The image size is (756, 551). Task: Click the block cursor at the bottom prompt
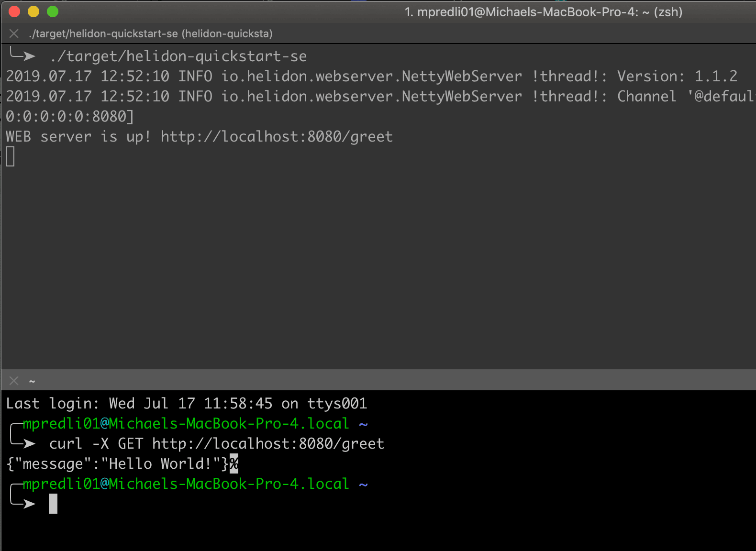point(53,503)
